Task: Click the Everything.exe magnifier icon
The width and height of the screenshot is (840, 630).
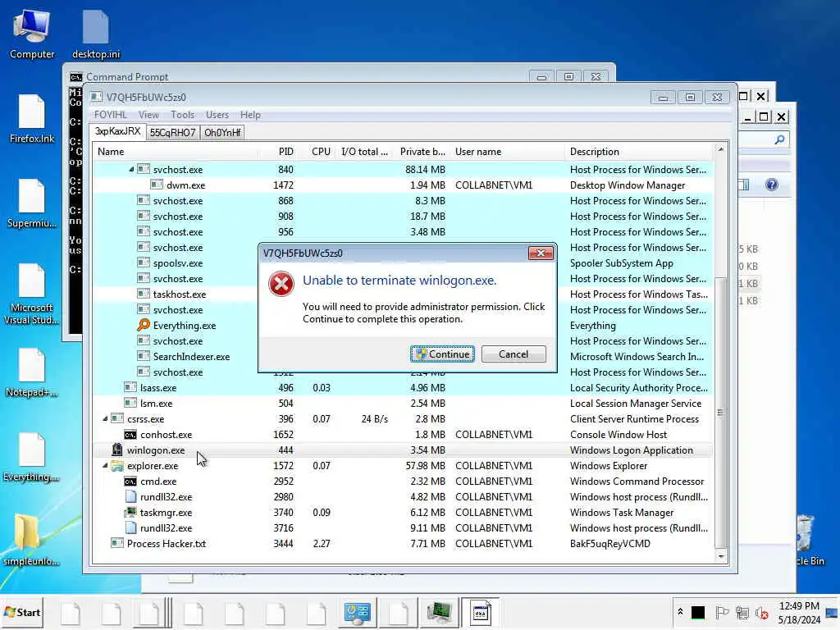Action: pyautogui.click(x=143, y=325)
